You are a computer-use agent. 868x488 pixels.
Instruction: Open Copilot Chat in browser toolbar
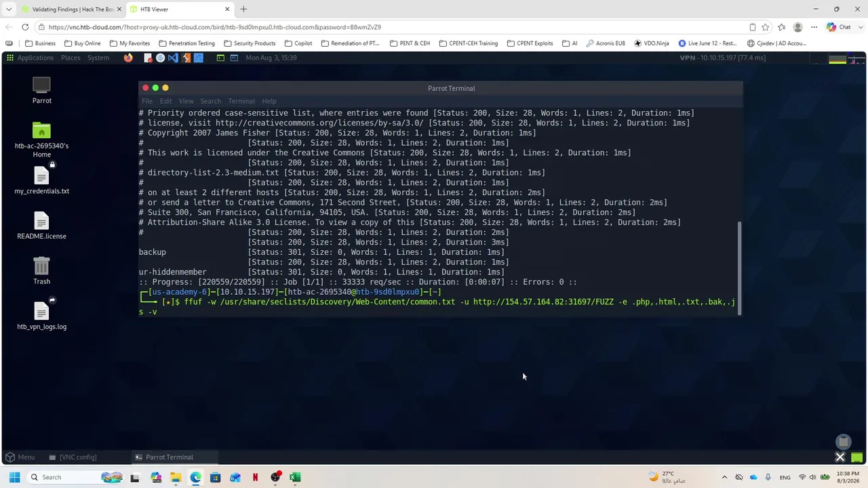[839, 27]
